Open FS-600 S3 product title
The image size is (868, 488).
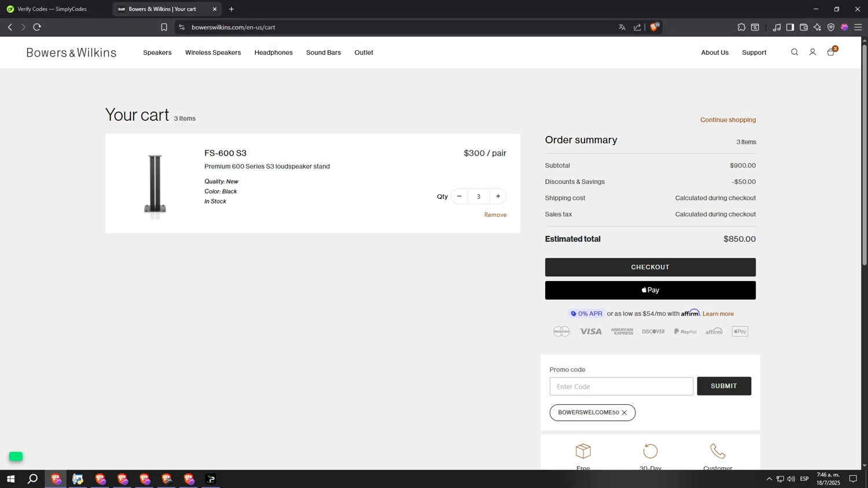tap(225, 153)
